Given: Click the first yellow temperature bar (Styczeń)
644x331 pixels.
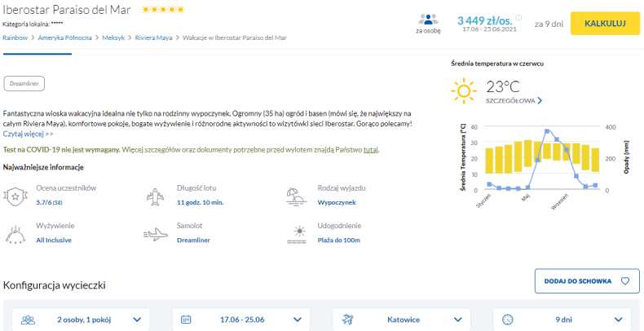Looking at the screenshot, I should (x=489, y=161).
